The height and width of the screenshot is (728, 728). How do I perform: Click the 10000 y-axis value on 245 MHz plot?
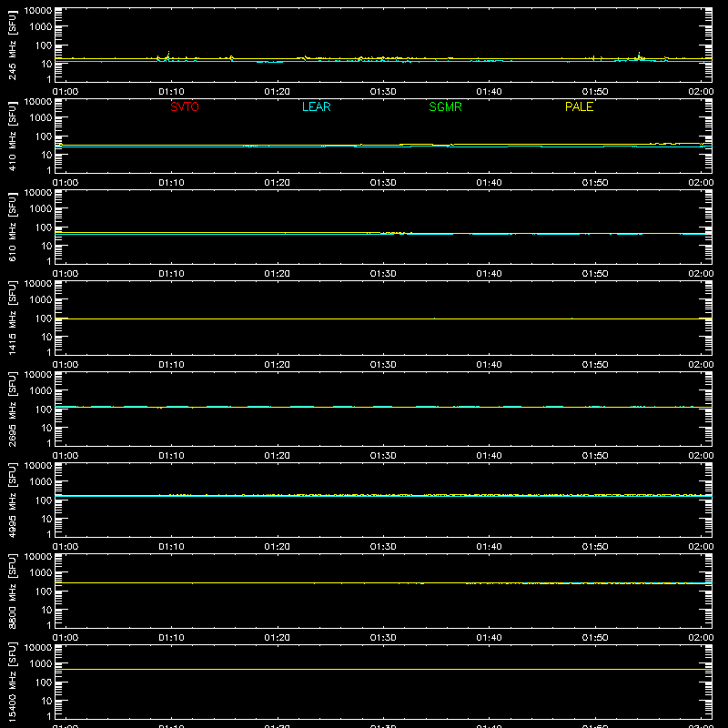pos(38,11)
